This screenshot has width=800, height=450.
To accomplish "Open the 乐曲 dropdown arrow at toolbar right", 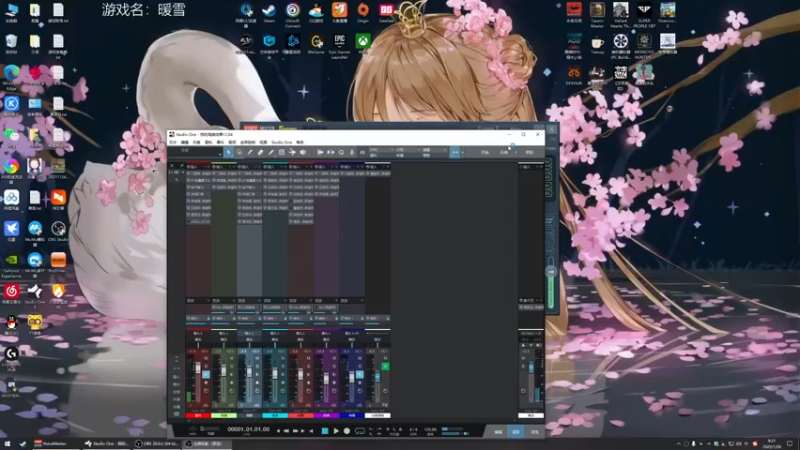I will (x=515, y=152).
